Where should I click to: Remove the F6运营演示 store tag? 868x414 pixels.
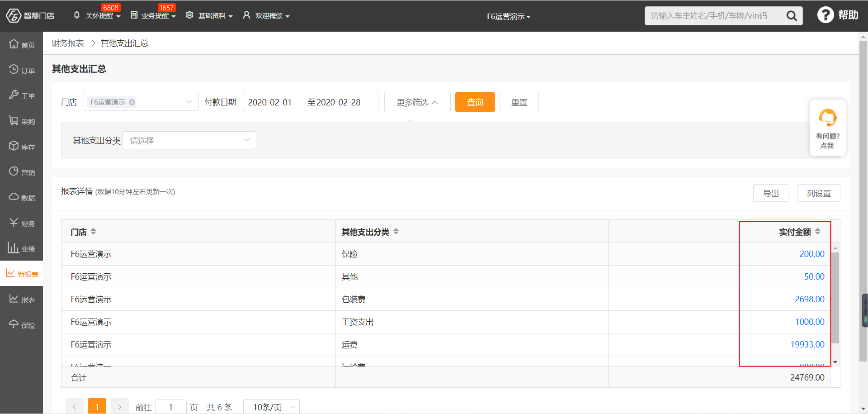click(132, 102)
